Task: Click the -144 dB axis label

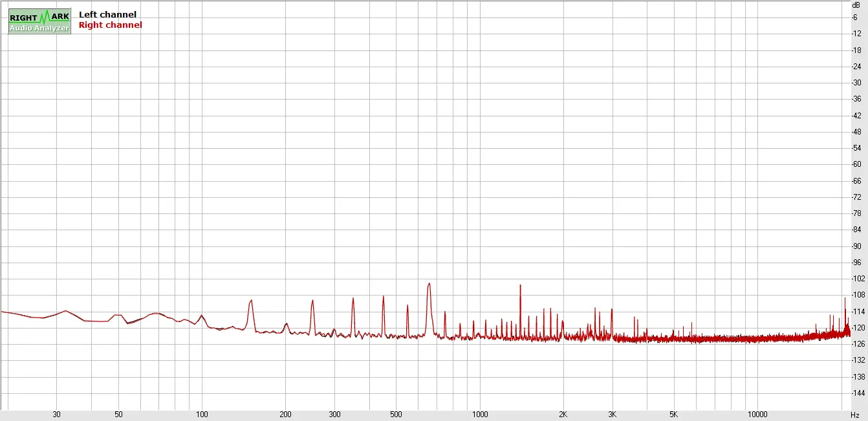Action: tap(856, 393)
